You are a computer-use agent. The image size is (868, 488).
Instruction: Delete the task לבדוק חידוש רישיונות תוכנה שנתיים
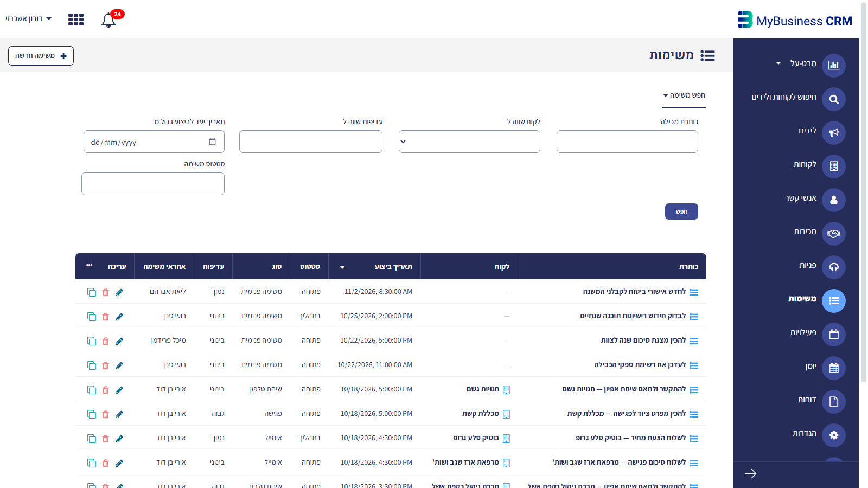106,317
